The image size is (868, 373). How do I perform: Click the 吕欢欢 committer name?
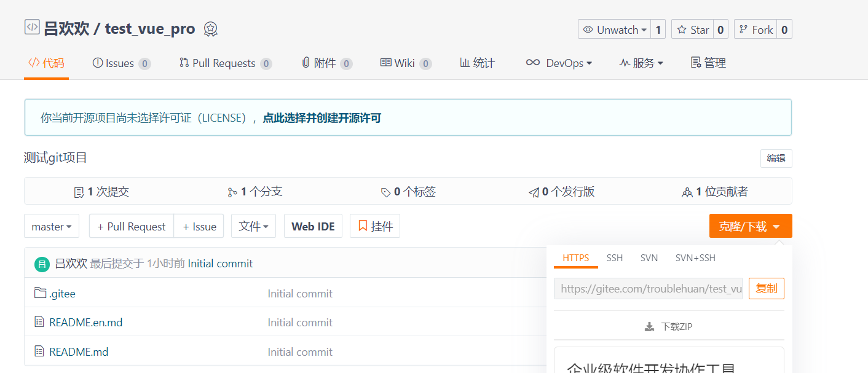71,264
